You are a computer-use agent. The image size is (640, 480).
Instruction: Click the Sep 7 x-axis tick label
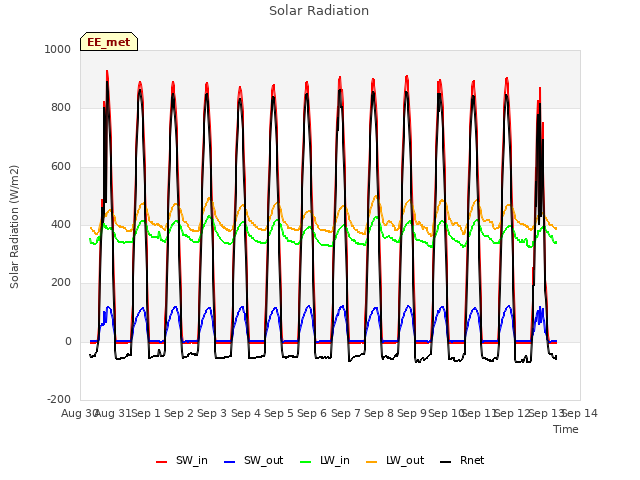click(346, 413)
